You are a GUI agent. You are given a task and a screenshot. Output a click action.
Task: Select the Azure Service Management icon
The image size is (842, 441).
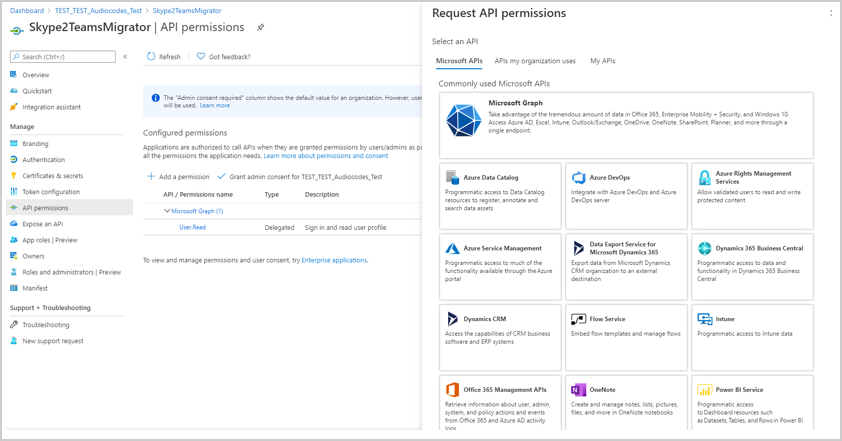click(x=453, y=248)
